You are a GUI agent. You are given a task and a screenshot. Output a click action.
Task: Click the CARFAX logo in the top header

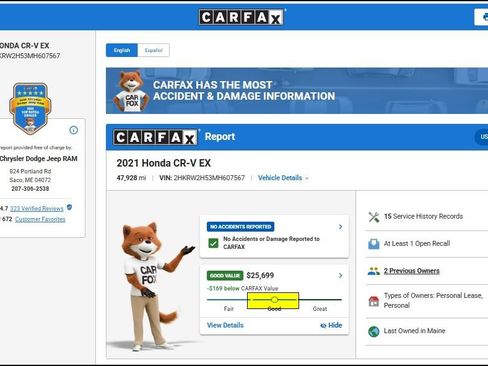tap(241, 17)
